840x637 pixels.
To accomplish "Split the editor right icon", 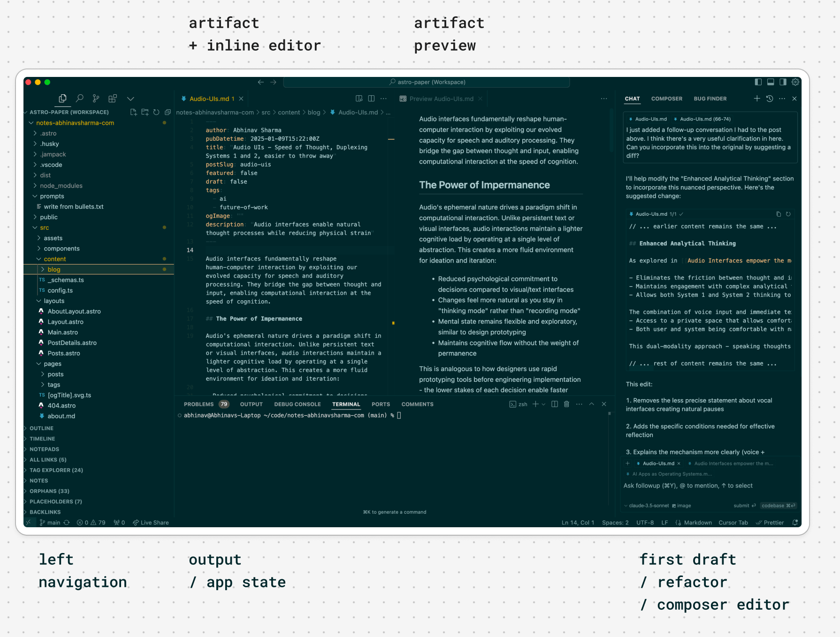I will coord(371,99).
